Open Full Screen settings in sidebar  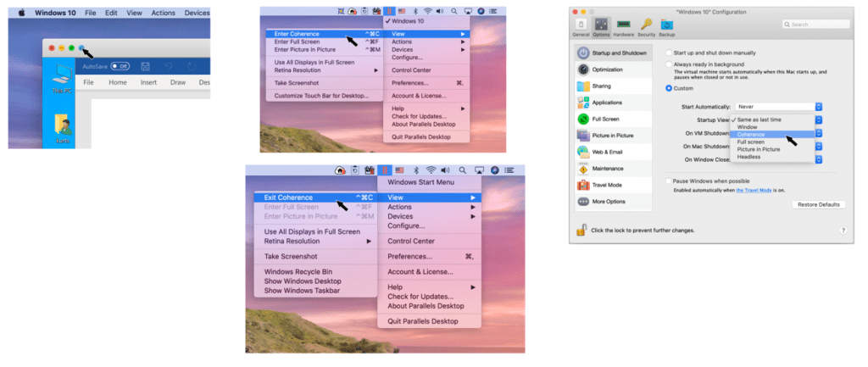click(x=613, y=119)
